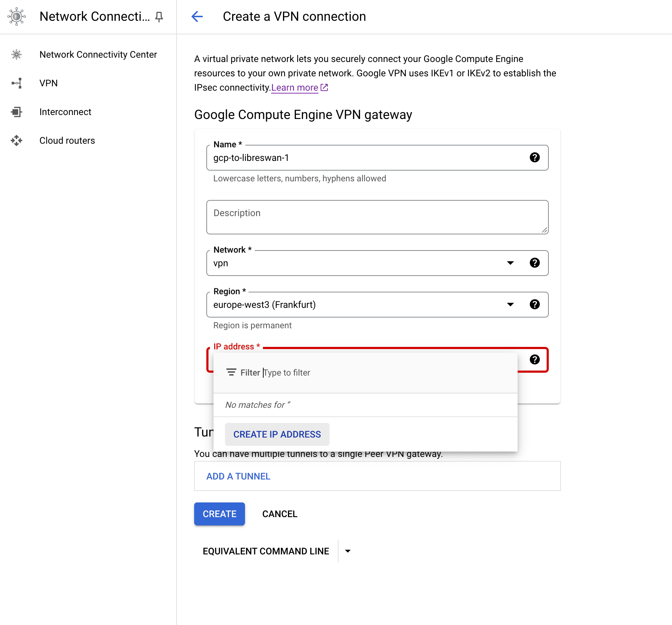This screenshot has width=672, height=625.
Task: Open help for the Name field
Action: [534, 157]
